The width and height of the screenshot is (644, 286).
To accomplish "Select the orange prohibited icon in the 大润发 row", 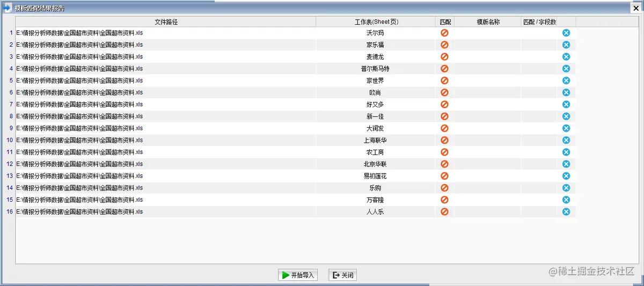I will (x=444, y=128).
